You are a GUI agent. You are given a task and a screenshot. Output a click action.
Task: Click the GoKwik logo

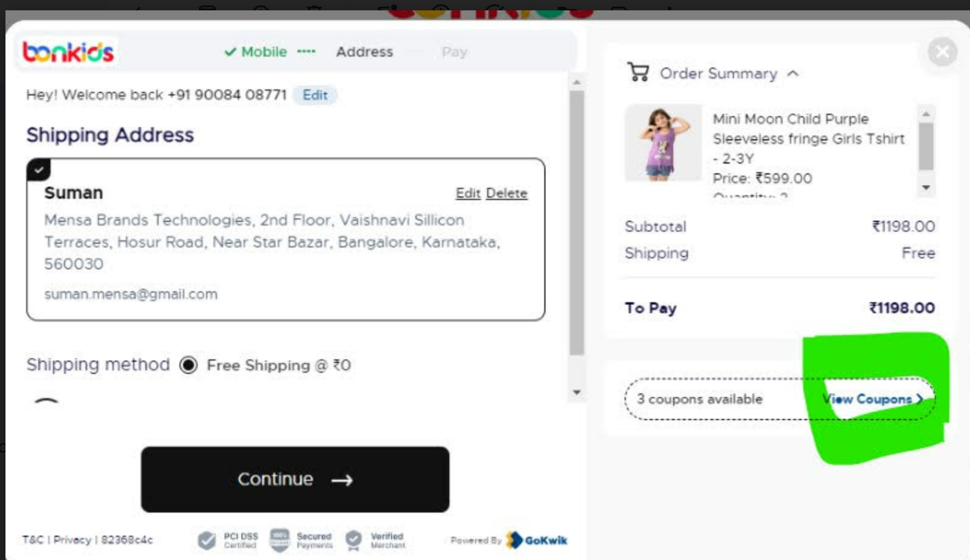(539, 540)
